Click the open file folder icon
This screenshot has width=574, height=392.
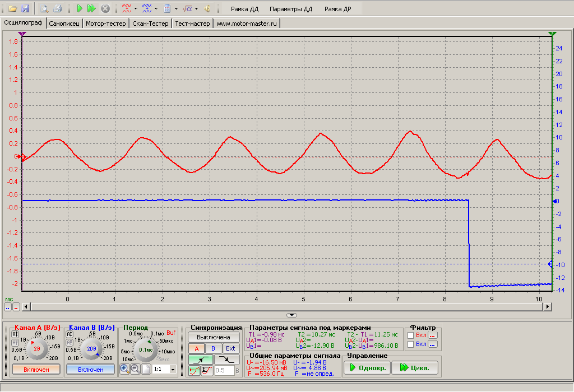[13, 8]
